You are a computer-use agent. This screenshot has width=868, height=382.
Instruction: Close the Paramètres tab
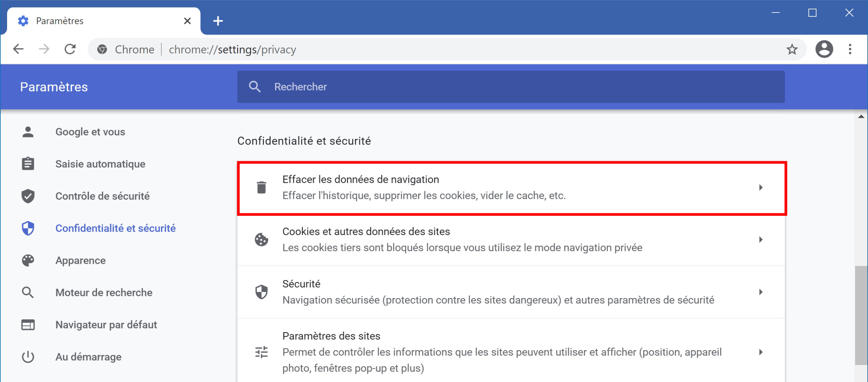[x=187, y=21]
